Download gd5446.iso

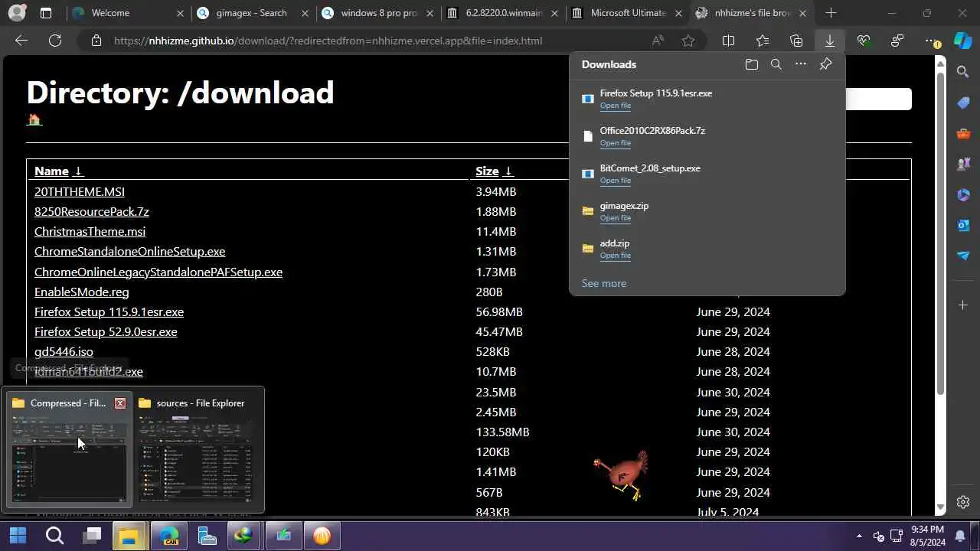click(x=64, y=351)
